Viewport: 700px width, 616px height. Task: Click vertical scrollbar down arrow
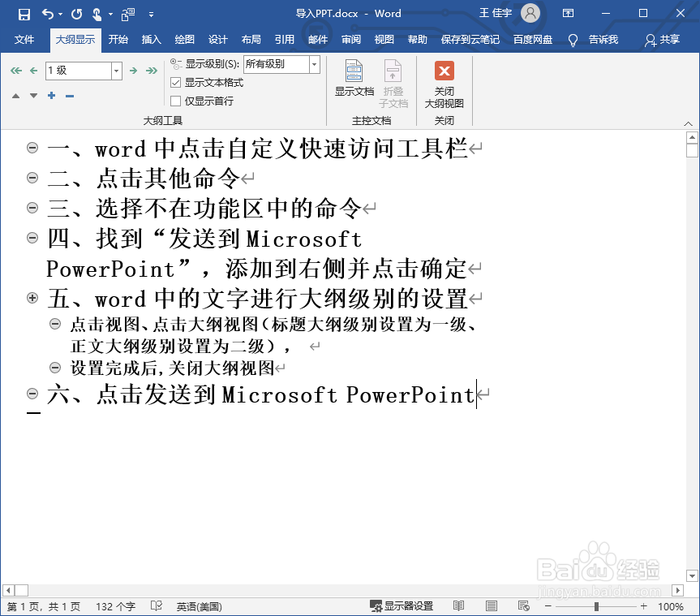pos(692,575)
